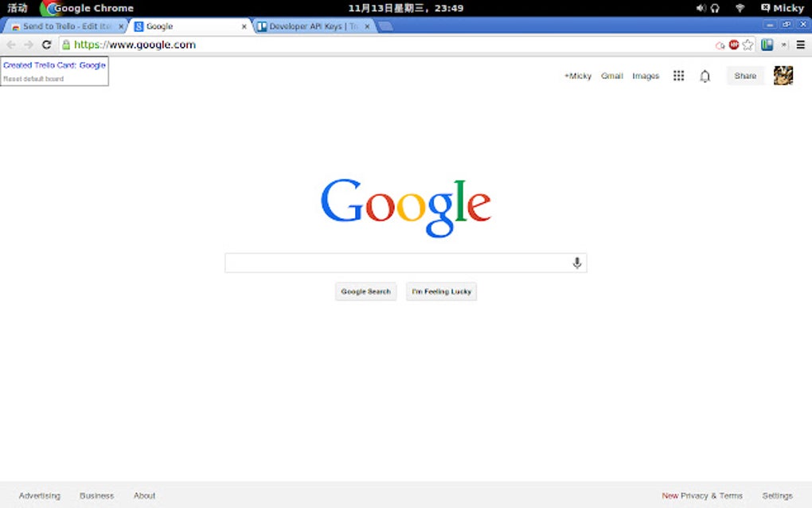This screenshot has width=812, height=508.
Task: Close the Google tab
Action: tap(244, 26)
